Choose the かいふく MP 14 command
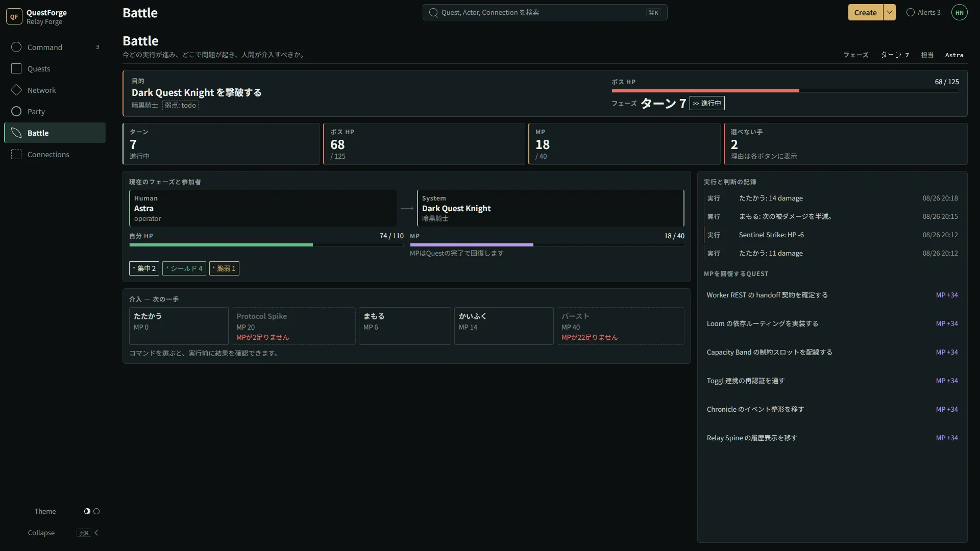The height and width of the screenshot is (551, 980). [x=504, y=325]
